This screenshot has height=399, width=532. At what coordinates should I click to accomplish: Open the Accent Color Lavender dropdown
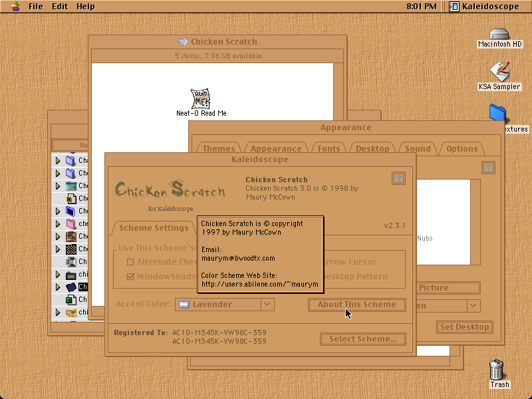225,305
